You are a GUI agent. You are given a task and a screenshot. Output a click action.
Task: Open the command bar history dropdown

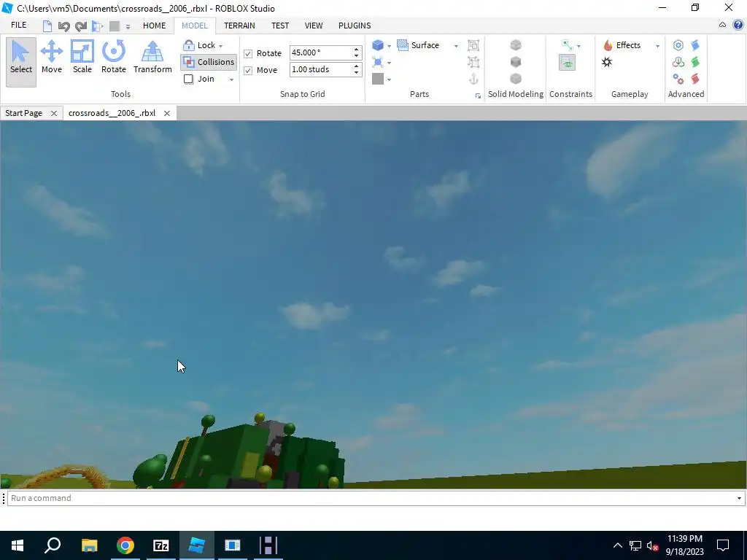(x=739, y=498)
